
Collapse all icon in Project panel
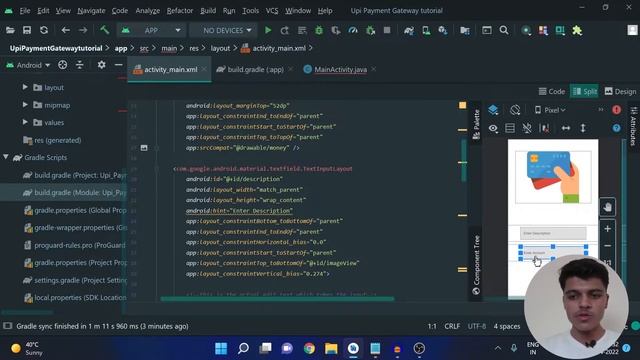tap(80, 65)
